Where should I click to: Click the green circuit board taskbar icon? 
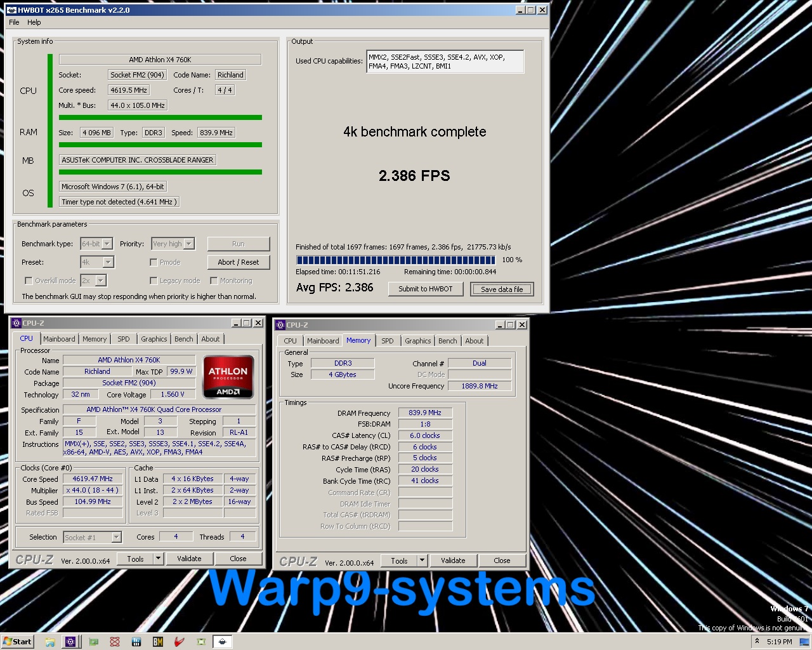pos(93,642)
